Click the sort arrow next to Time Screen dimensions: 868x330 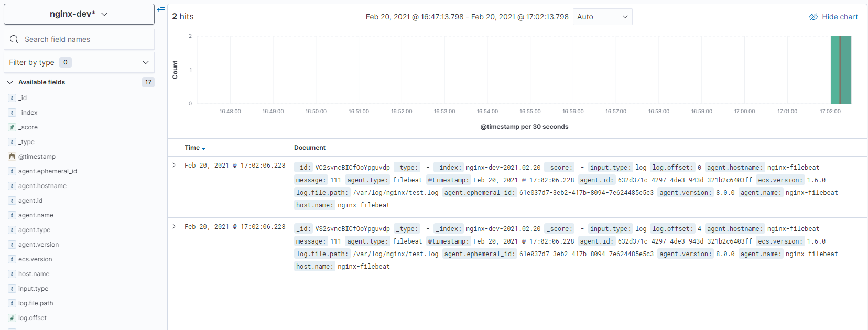203,149
